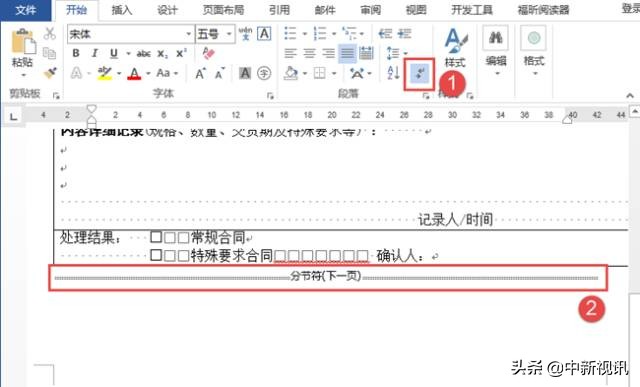Click the paragraph shading paint bucket
The width and height of the screenshot is (640, 387).
291,73
